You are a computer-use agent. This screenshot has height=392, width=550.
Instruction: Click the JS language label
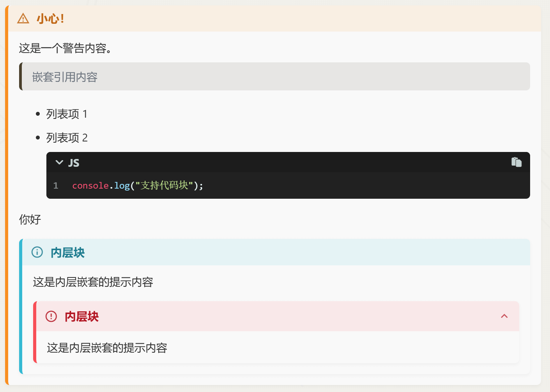click(74, 163)
